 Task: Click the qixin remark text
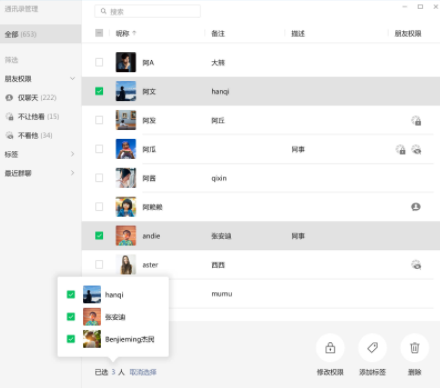[x=219, y=178]
